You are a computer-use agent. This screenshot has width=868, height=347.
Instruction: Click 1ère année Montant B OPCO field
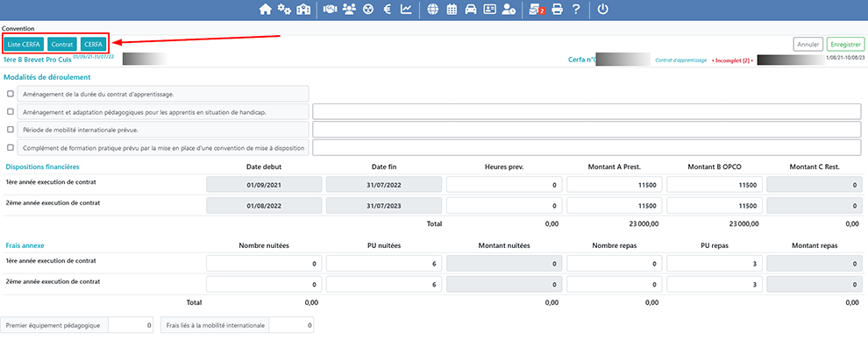pos(715,185)
